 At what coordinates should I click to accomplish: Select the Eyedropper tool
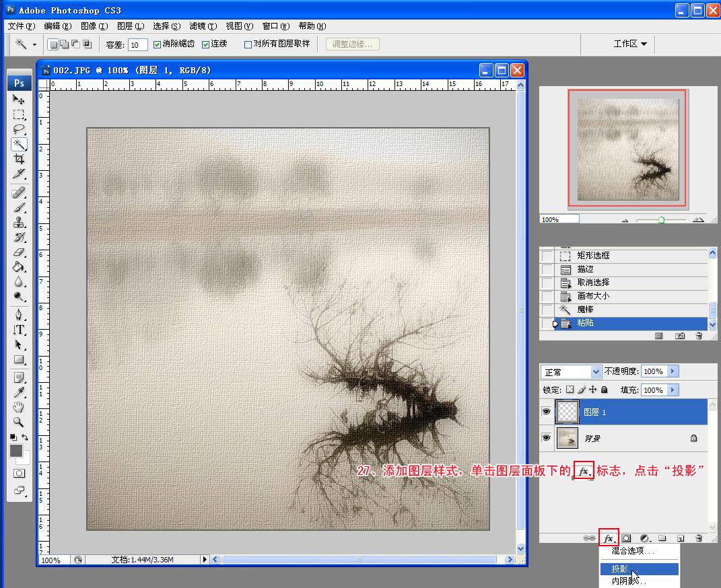[x=19, y=393]
